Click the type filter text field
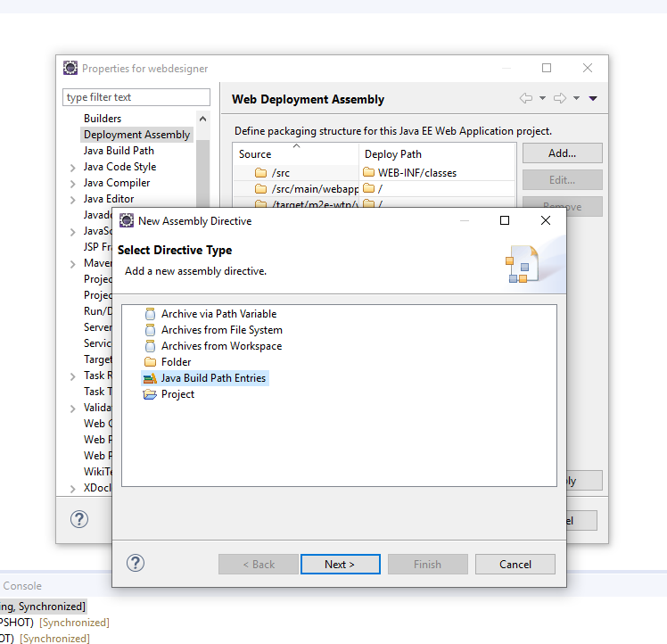 click(136, 97)
